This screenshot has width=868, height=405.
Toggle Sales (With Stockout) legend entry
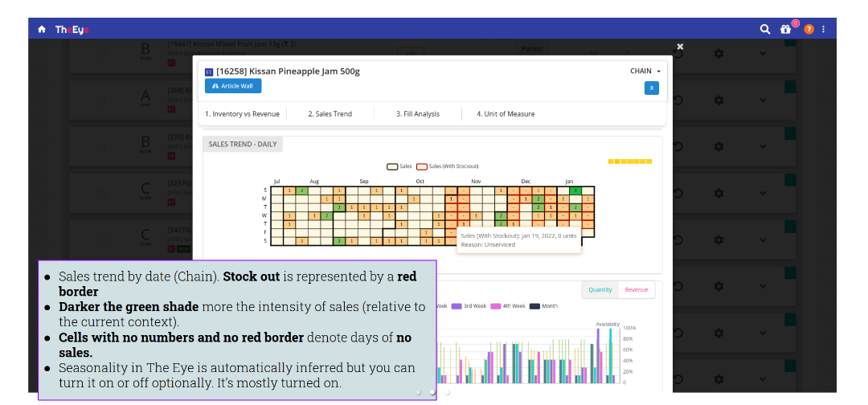[422, 166]
